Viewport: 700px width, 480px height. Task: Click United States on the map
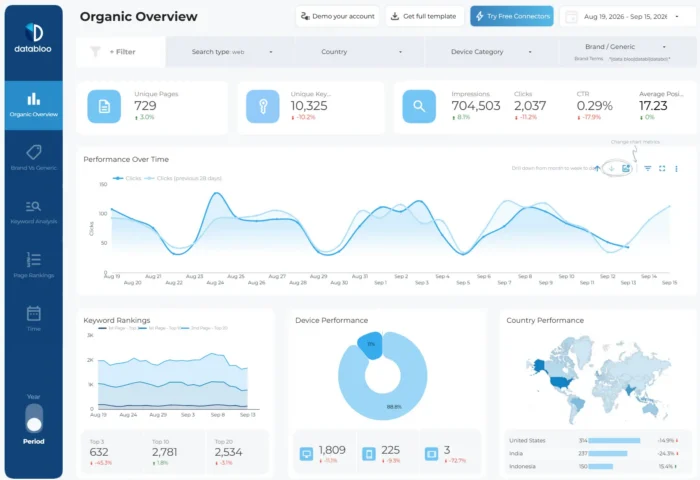click(x=561, y=382)
